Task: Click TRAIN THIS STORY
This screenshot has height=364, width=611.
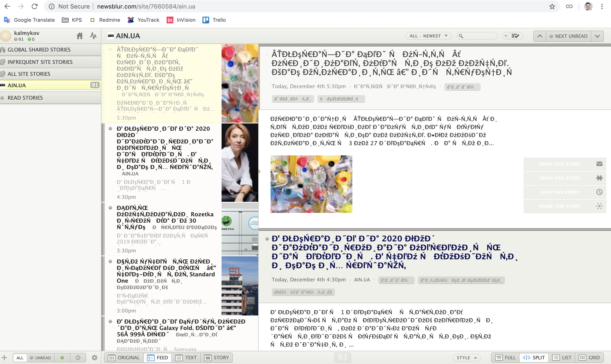Action: tap(565, 178)
